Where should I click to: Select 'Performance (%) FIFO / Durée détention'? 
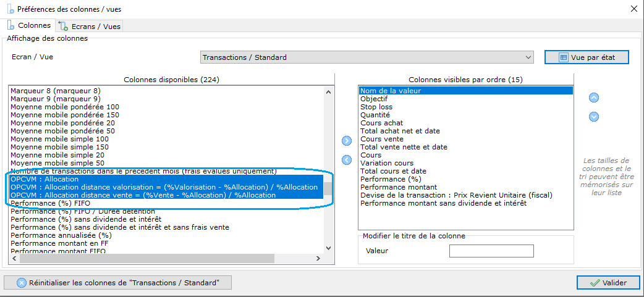pos(166,211)
